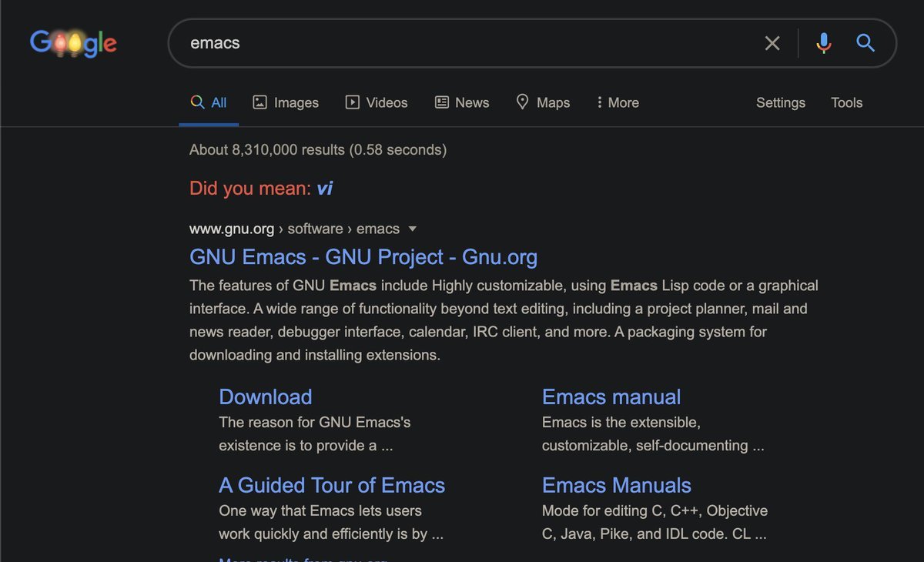924x562 pixels.
Task: Open the Download sitelink
Action: [x=265, y=396]
